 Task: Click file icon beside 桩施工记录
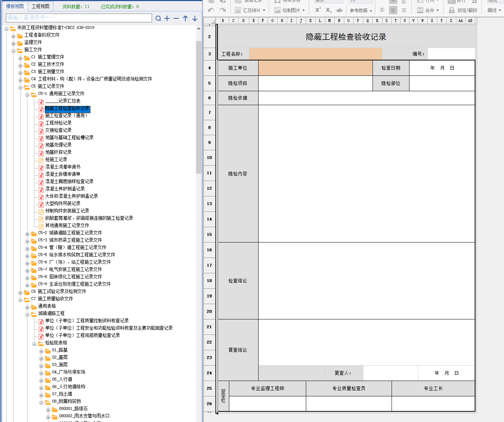(41, 160)
